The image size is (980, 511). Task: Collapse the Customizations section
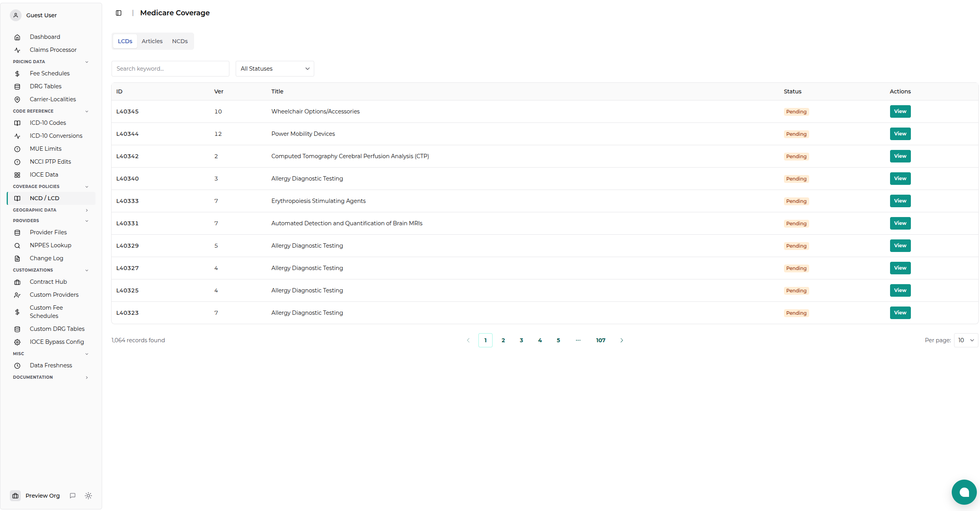point(87,270)
